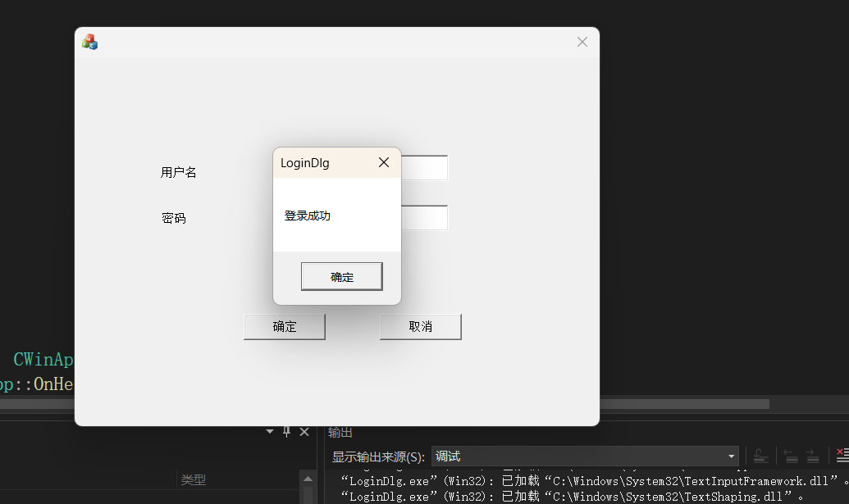The width and height of the screenshot is (849, 504).
Task: Close the main login dialog window
Action: (x=582, y=42)
